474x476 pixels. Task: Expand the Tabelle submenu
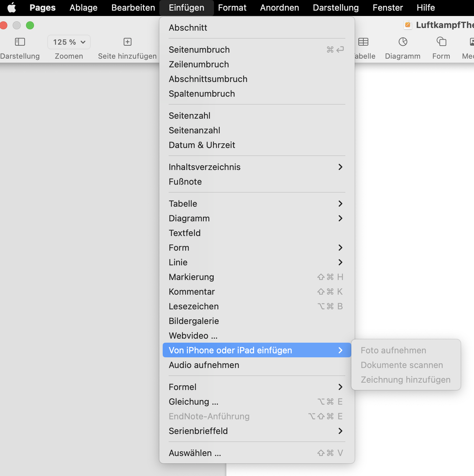click(257, 204)
